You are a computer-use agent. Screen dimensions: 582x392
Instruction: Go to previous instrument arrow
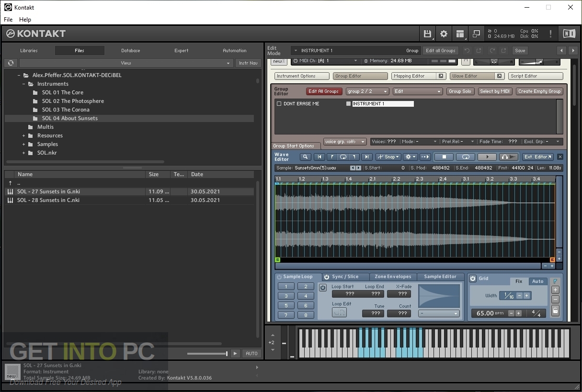tap(561, 50)
